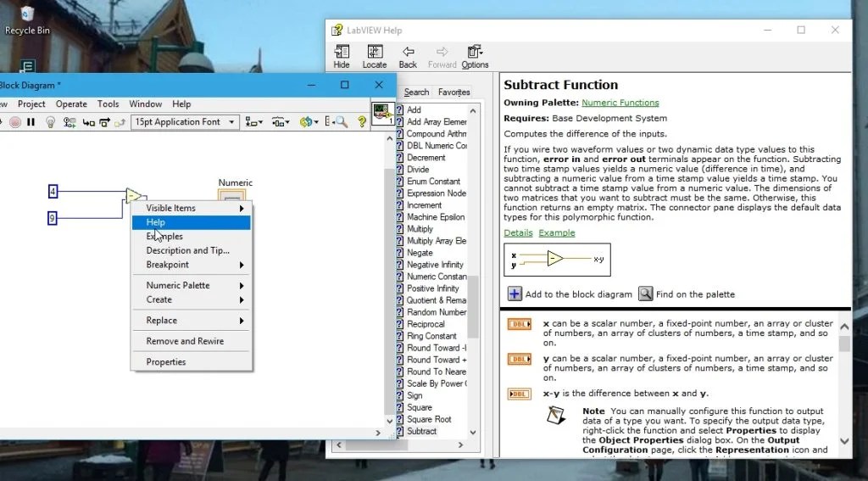Open the Details link
868x481 pixels.
(x=518, y=232)
